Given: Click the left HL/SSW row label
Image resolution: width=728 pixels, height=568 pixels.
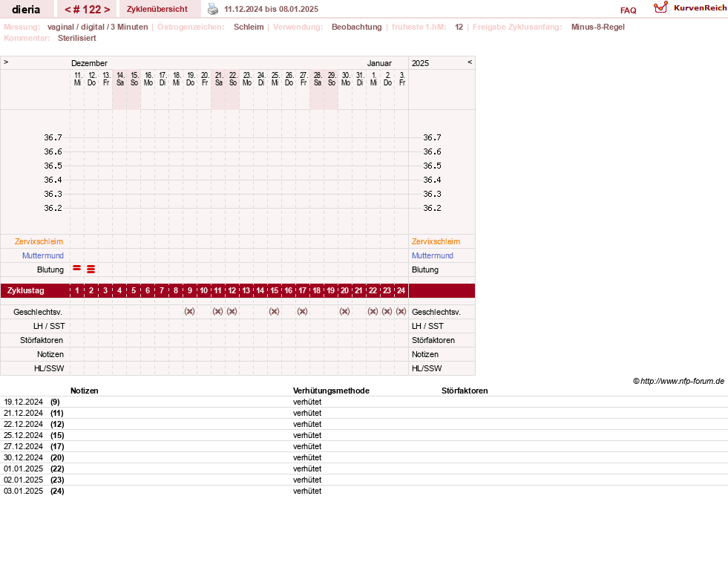Looking at the screenshot, I should click(49, 368).
